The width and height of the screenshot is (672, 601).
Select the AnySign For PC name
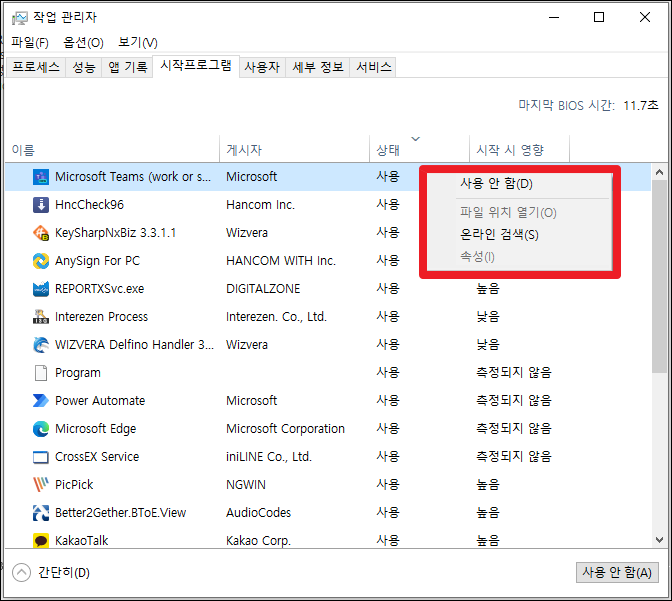(x=97, y=261)
